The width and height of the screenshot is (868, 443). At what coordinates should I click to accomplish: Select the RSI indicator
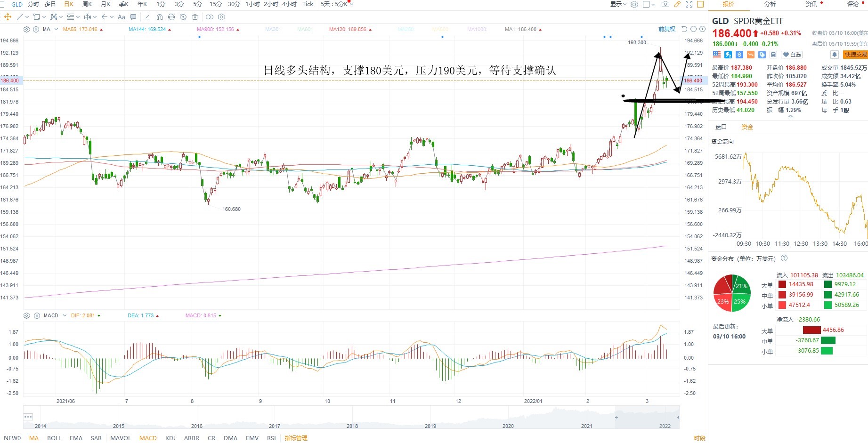pos(271,438)
